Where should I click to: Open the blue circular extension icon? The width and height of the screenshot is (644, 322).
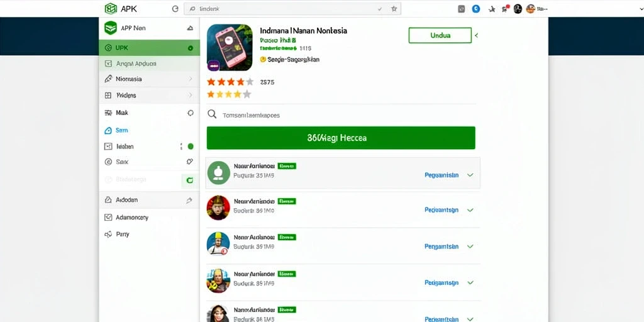point(476,9)
